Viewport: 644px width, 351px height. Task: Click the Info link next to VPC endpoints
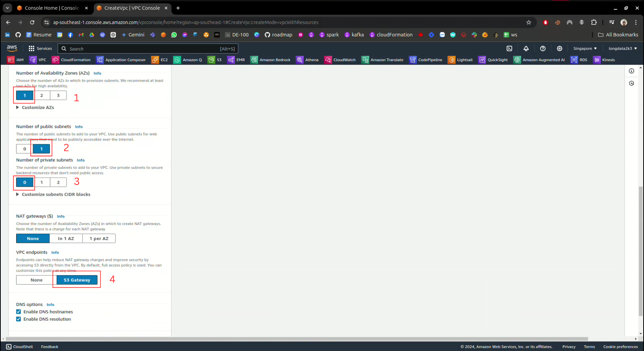click(x=55, y=252)
